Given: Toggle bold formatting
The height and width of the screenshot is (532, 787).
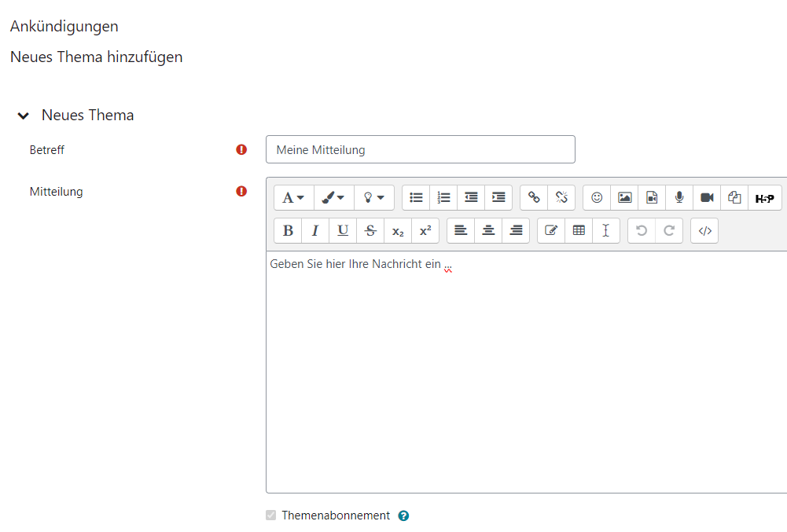Looking at the screenshot, I should coord(288,230).
